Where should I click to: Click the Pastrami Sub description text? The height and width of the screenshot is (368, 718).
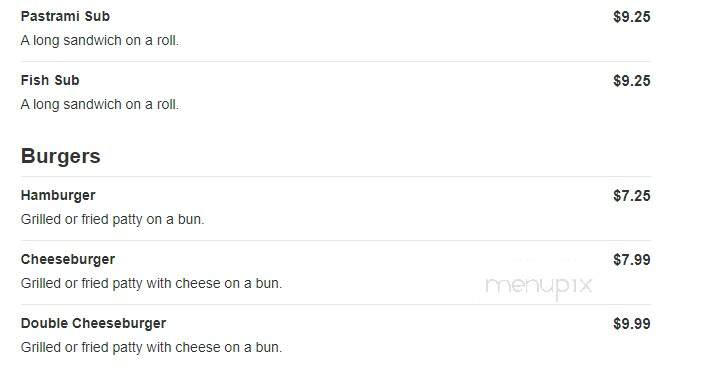tap(100, 41)
